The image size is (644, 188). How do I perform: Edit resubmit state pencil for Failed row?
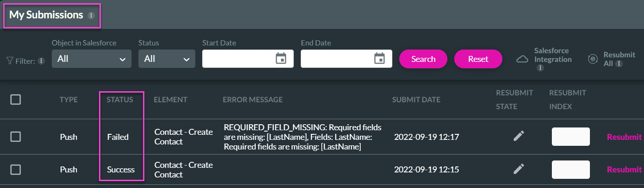point(518,136)
